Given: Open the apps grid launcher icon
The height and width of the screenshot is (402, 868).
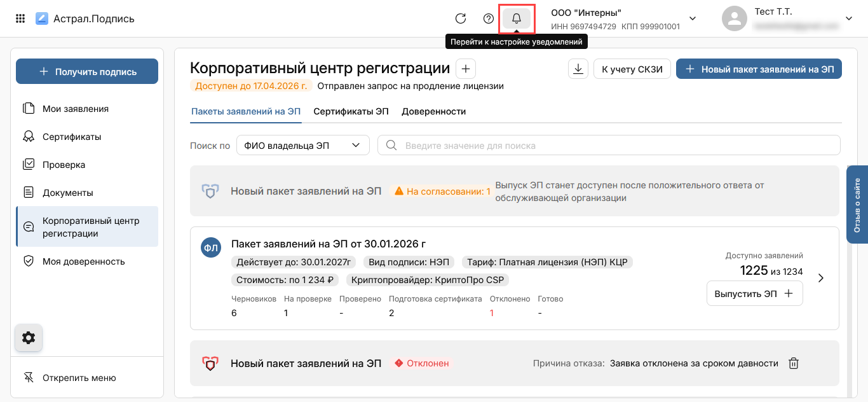Looking at the screenshot, I should click(x=20, y=18).
